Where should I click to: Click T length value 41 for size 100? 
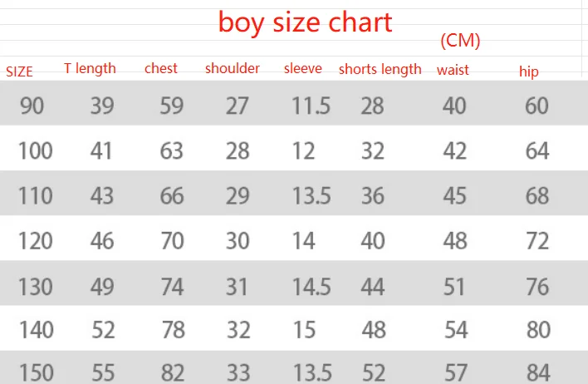(103, 150)
